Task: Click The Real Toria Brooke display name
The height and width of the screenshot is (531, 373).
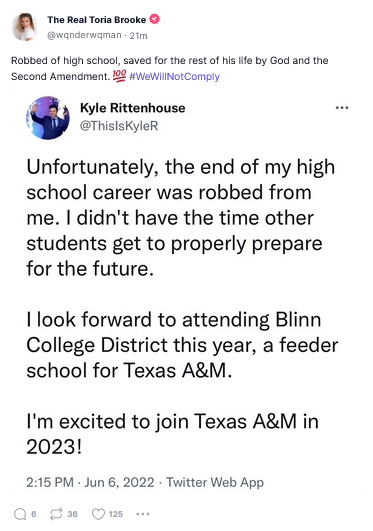Action: click(x=97, y=20)
